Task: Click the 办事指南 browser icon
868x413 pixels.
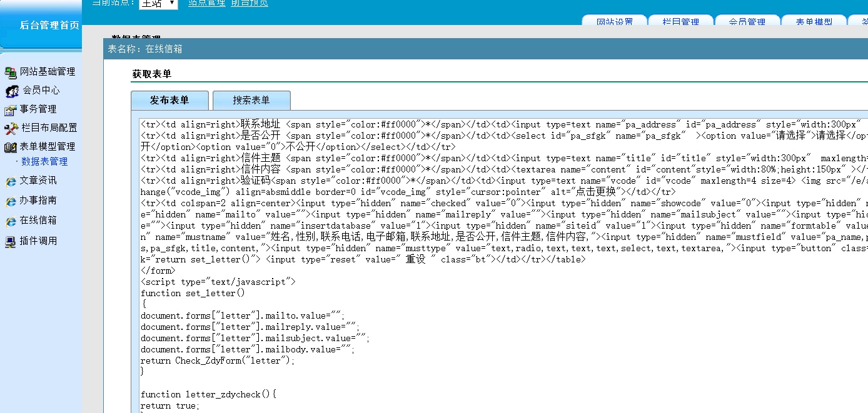Action: pos(10,201)
